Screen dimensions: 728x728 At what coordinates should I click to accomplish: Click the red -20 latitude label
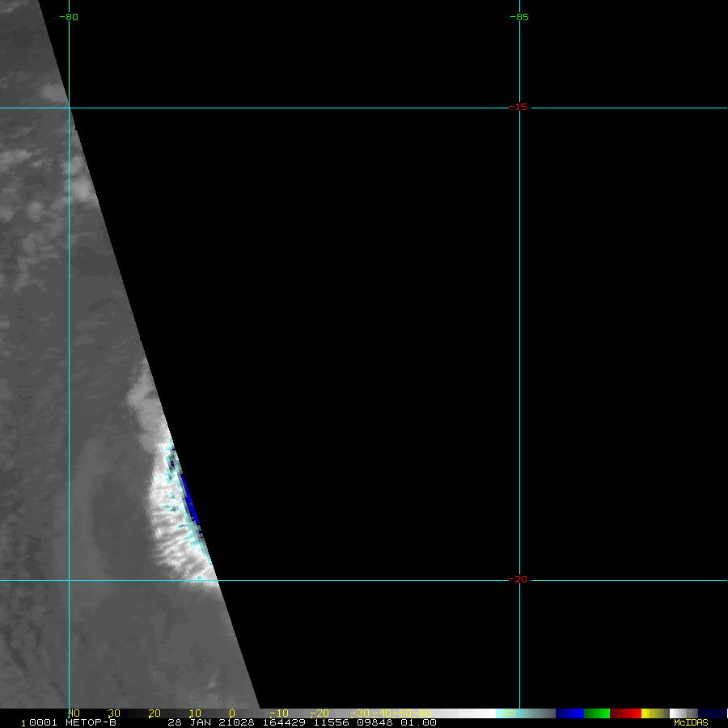click(518, 579)
